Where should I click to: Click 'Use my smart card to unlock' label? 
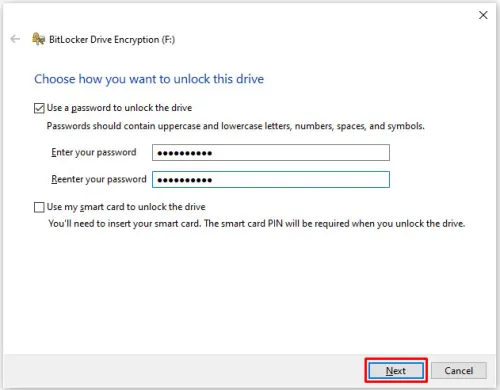(x=126, y=207)
